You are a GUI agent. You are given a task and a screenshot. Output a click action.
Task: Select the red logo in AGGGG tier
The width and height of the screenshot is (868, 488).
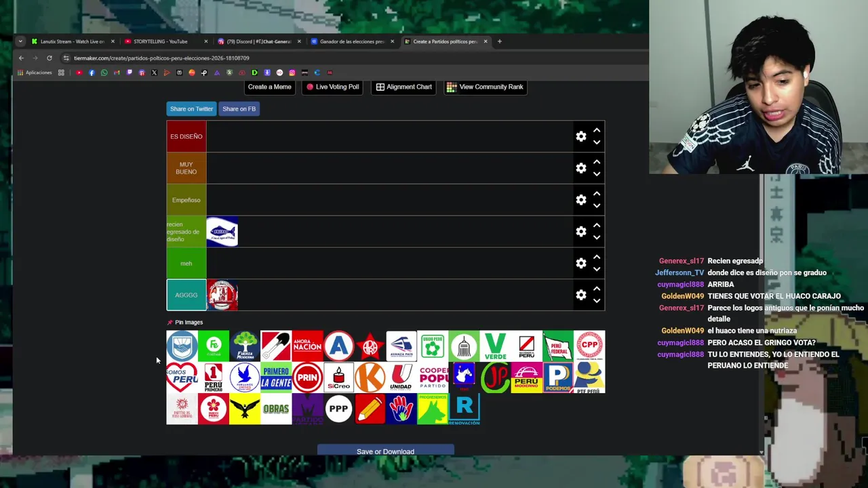coord(222,295)
